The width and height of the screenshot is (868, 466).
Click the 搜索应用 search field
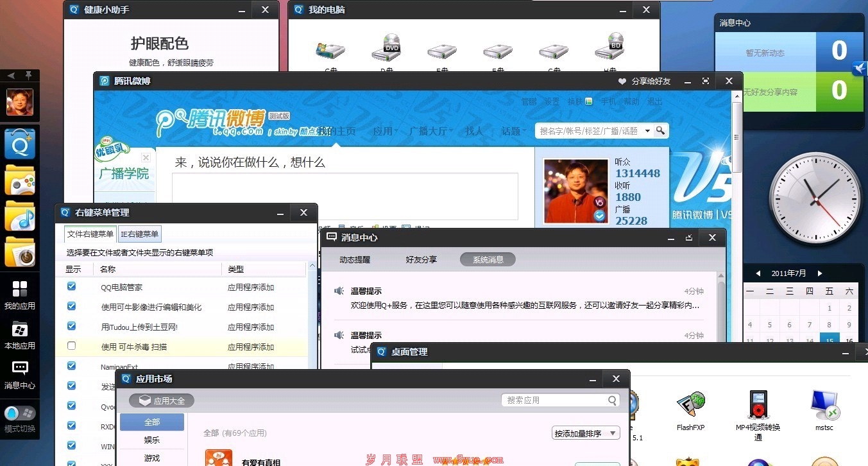pos(560,400)
